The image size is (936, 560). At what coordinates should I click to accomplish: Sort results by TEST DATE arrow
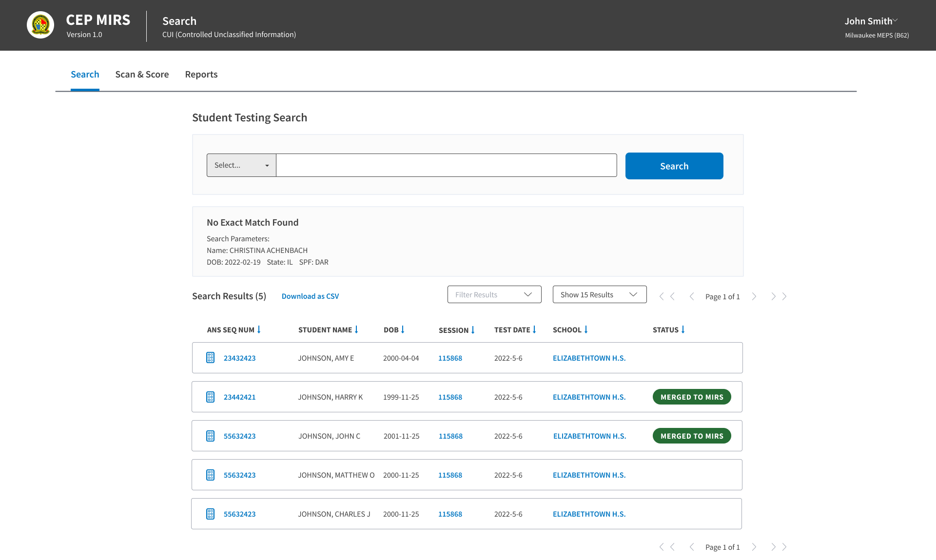click(534, 329)
